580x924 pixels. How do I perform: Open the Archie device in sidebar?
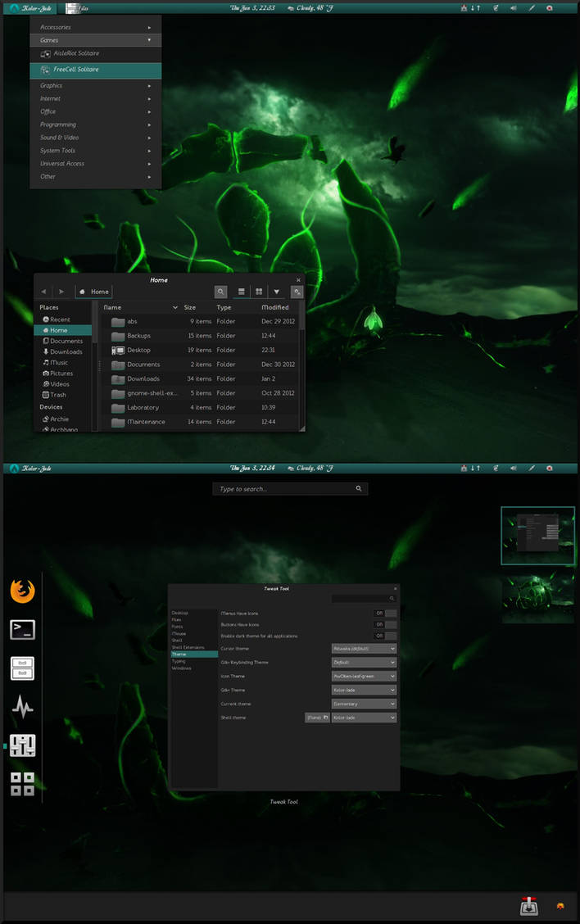pyautogui.click(x=62, y=419)
